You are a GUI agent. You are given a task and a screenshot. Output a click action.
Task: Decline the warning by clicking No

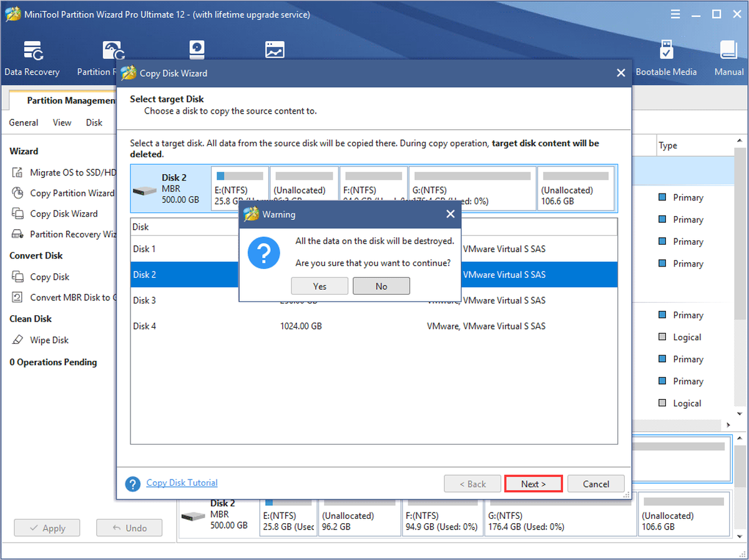381,286
